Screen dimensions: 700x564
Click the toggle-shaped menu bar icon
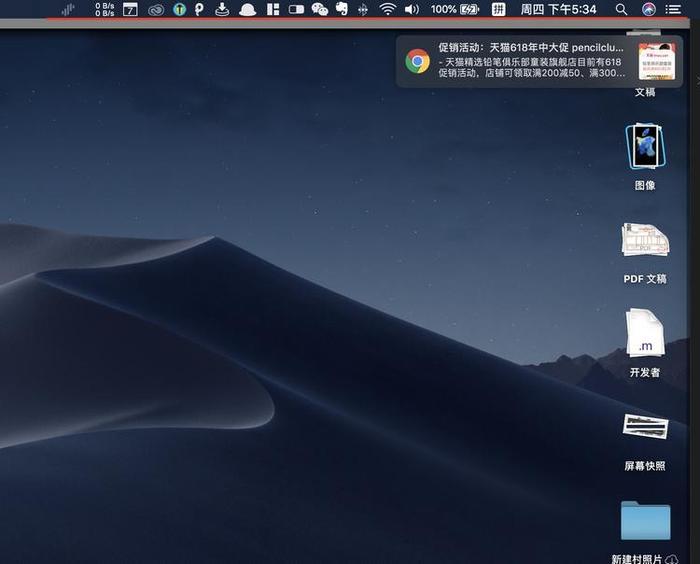click(x=296, y=9)
